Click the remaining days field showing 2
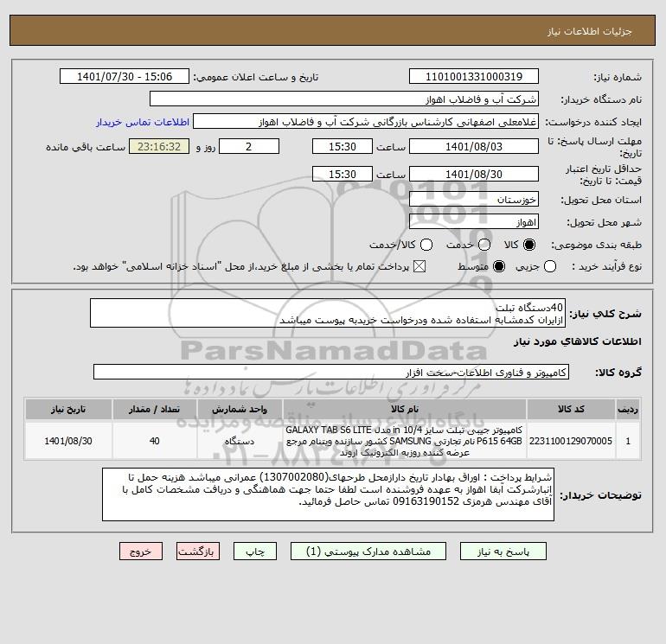Viewport: 666px width, 644px height. pyautogui.click(x=249, y=146)
